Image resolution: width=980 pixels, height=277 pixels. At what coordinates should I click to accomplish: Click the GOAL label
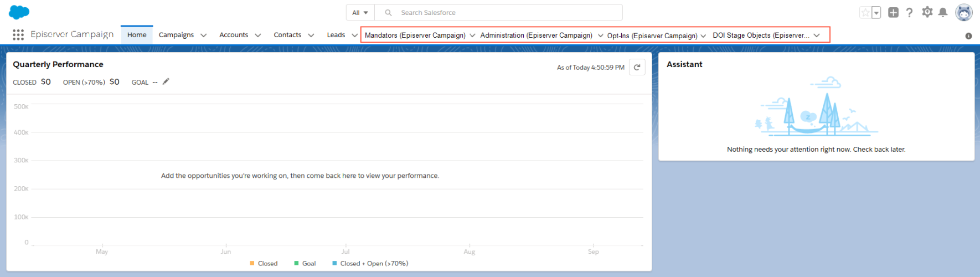pos(140,82)
